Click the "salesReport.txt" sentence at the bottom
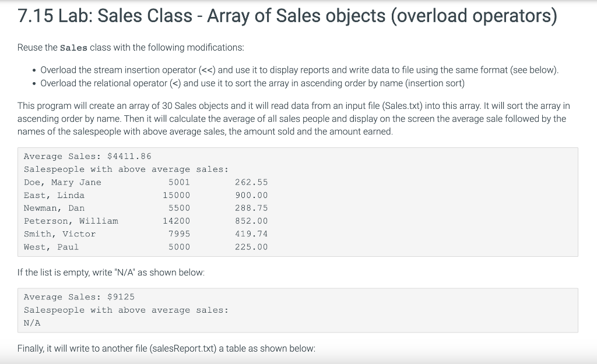597x364 pixels. point(166,348)
